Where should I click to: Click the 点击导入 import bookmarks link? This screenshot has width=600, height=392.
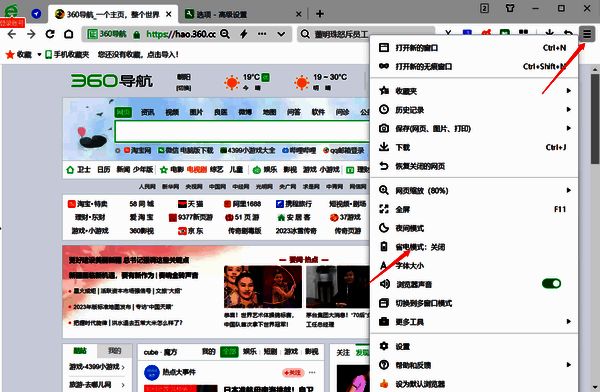pyautogui.click(x=163, y=55)
